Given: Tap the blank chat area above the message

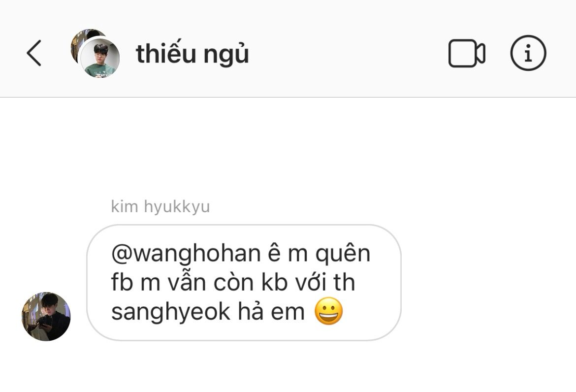Looking at the screenshot, I should [288, 147].
